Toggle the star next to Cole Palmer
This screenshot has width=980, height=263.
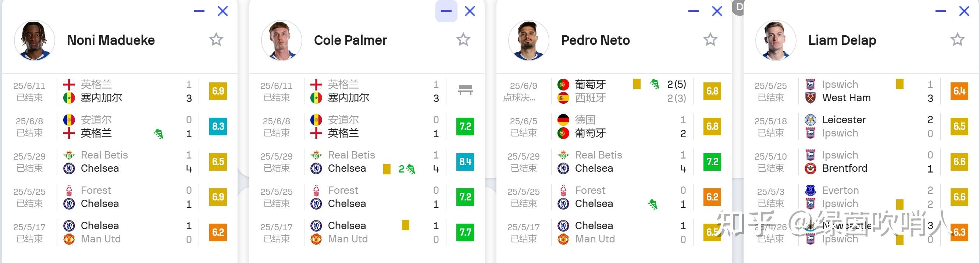(463, 40)
